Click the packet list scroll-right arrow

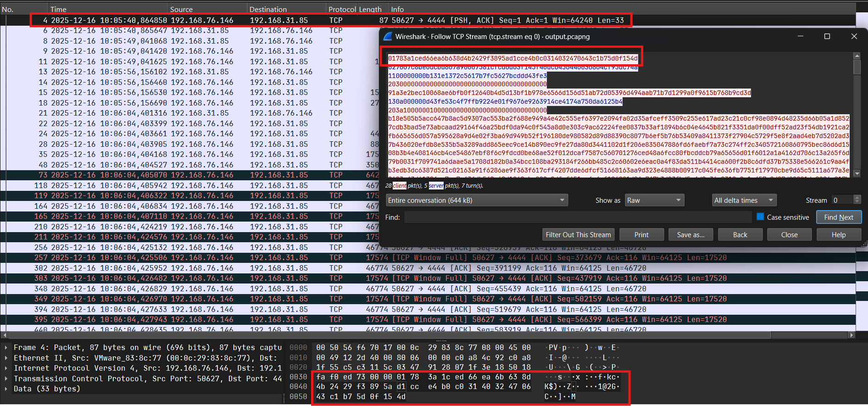click(x=851, y=335)
